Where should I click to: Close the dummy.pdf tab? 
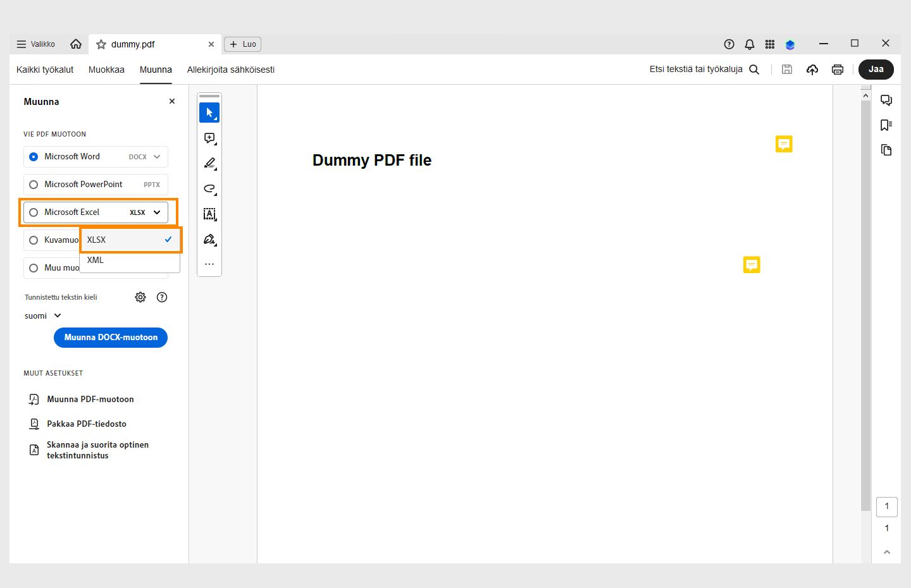point(211,44)
